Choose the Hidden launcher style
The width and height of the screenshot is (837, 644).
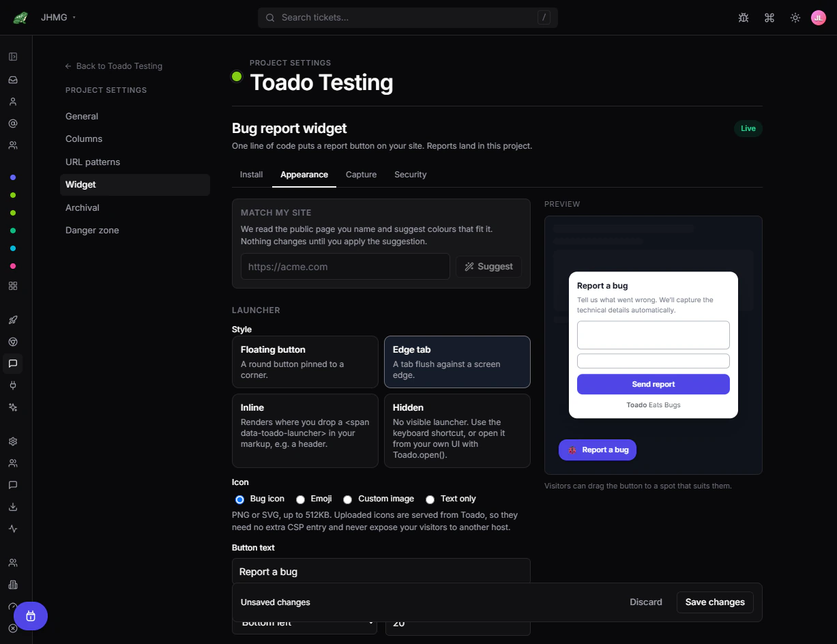click(457, 430)
